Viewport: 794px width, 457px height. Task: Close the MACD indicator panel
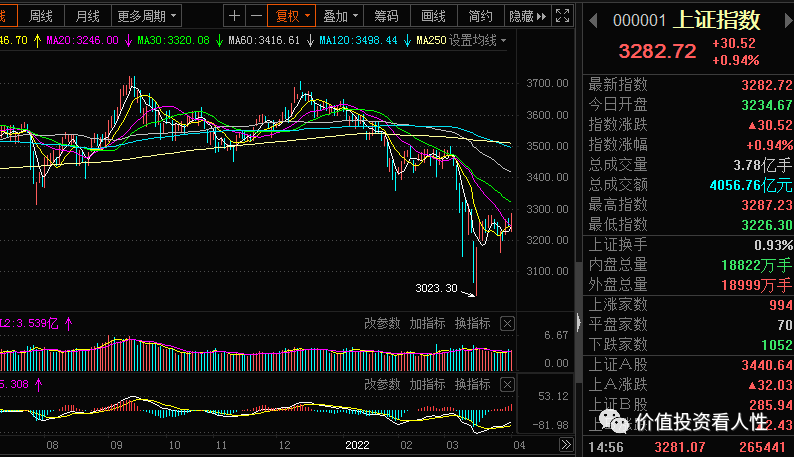pos(507,385)
